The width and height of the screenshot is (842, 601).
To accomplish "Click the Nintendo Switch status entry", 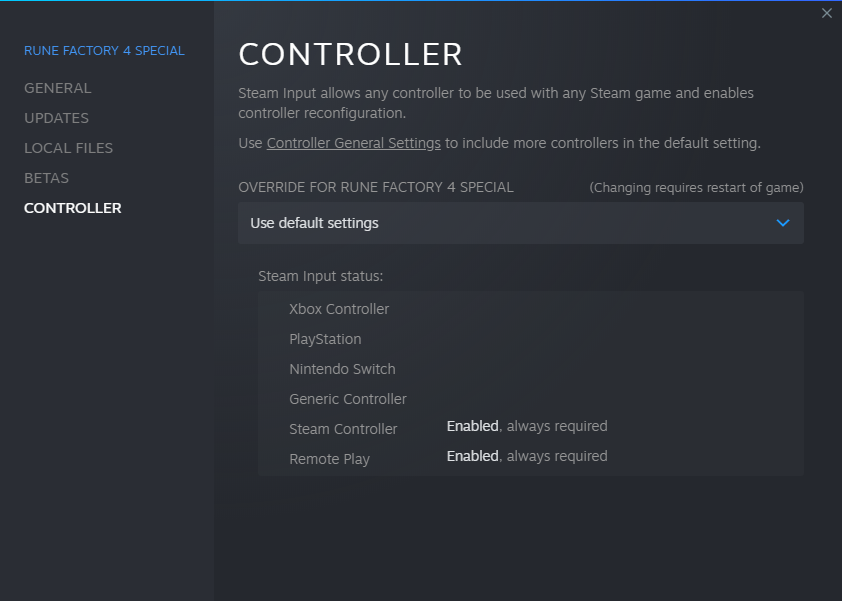I will pos(342,369).
